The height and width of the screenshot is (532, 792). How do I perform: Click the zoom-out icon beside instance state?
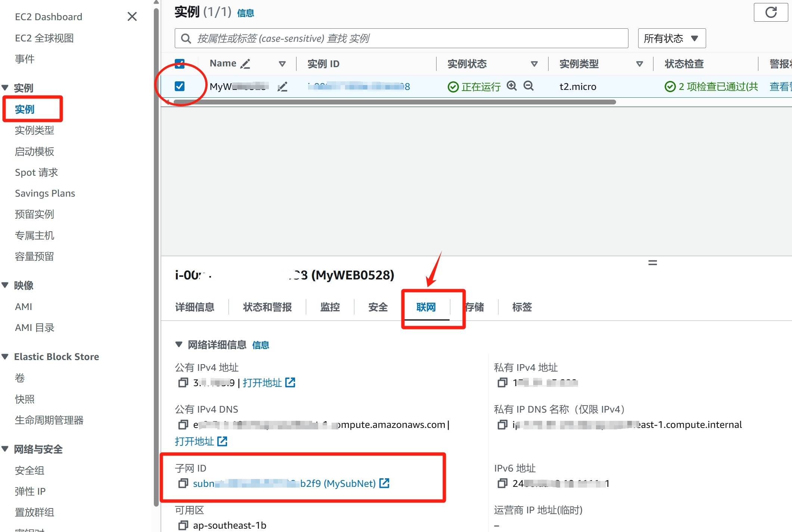tap(528, 86)
